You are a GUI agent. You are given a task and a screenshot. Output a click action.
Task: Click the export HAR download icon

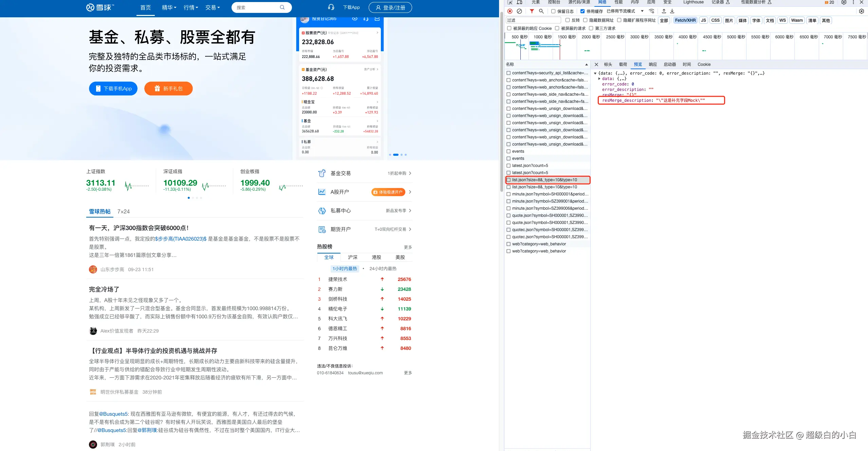(672, 11)
